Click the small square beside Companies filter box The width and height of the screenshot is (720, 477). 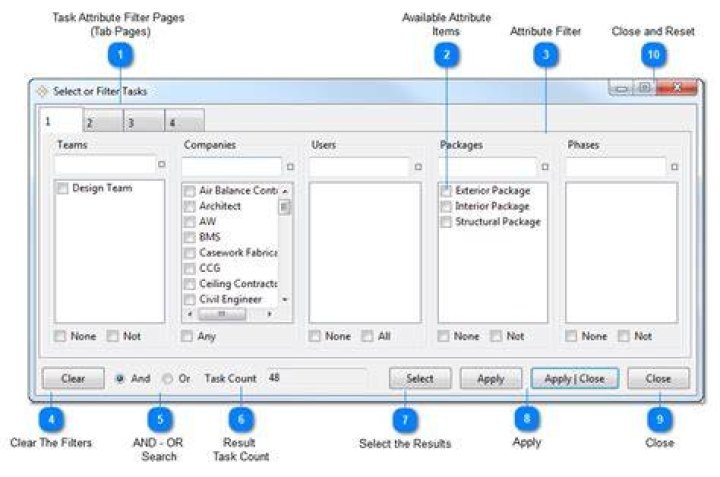click(x=290, y=167)
